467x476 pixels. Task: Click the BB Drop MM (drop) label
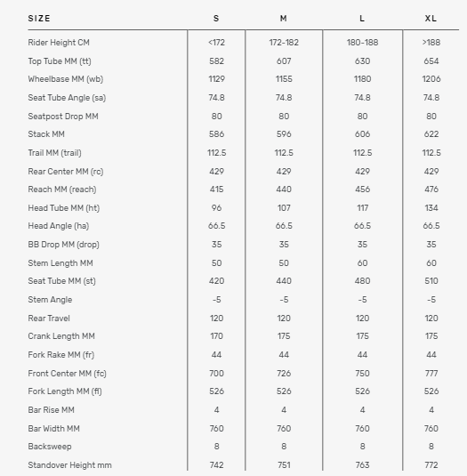coord(64,245)
